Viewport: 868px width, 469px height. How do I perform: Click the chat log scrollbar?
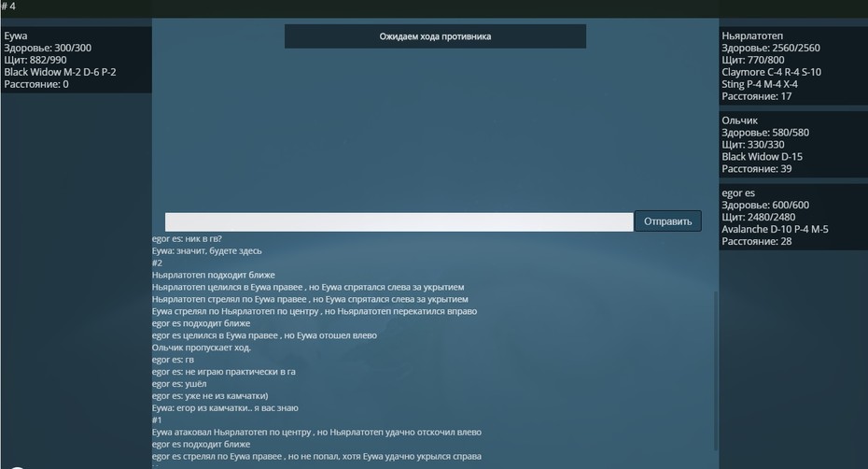[x=716, y=370]
